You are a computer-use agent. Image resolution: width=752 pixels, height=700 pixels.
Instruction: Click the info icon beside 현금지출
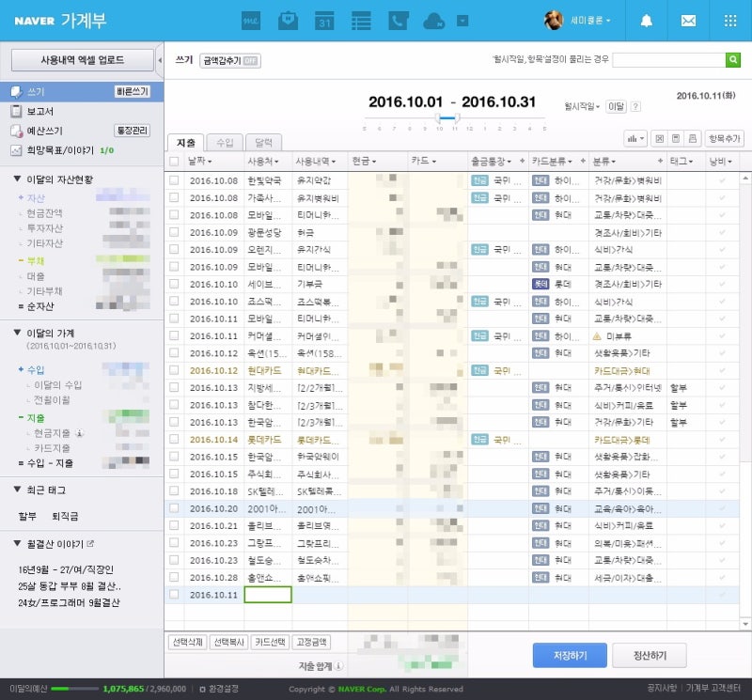pos(80,433)
